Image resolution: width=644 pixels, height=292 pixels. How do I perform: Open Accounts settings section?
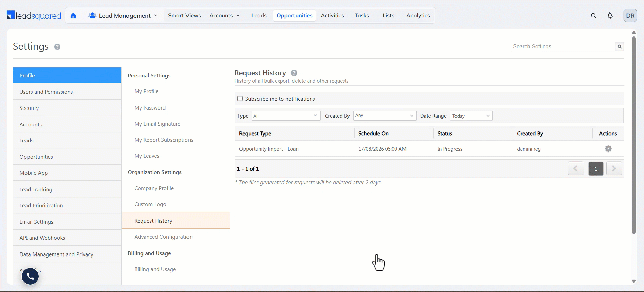(x=67, y=124)
